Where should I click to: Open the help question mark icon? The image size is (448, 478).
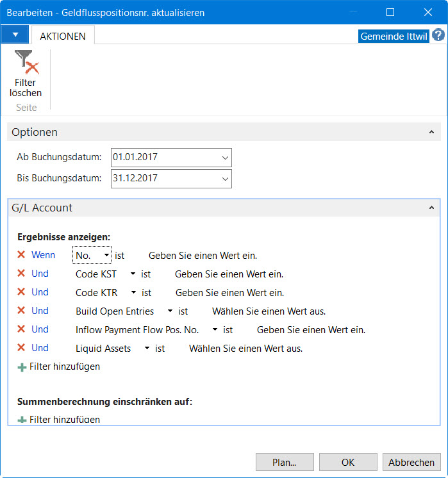(438, 35)
